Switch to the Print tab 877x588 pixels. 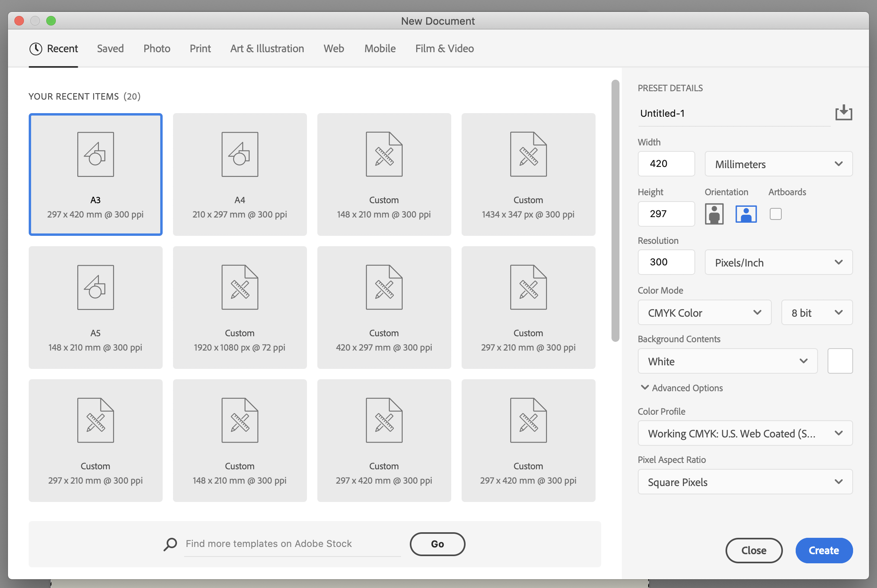(x=200, y=49)
